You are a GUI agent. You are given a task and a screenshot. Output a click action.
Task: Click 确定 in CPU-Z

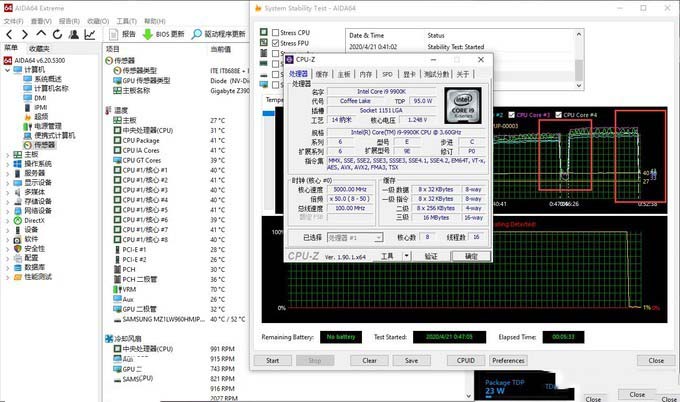(471, 256)
